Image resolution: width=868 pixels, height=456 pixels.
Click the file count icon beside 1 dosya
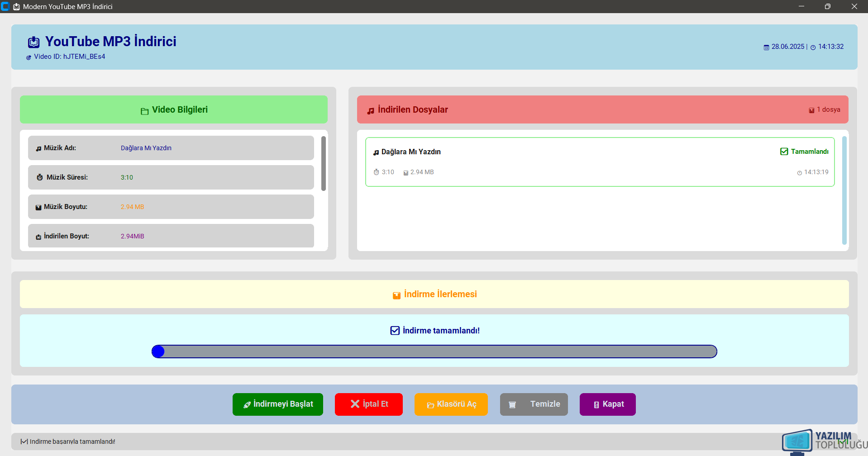811,110
